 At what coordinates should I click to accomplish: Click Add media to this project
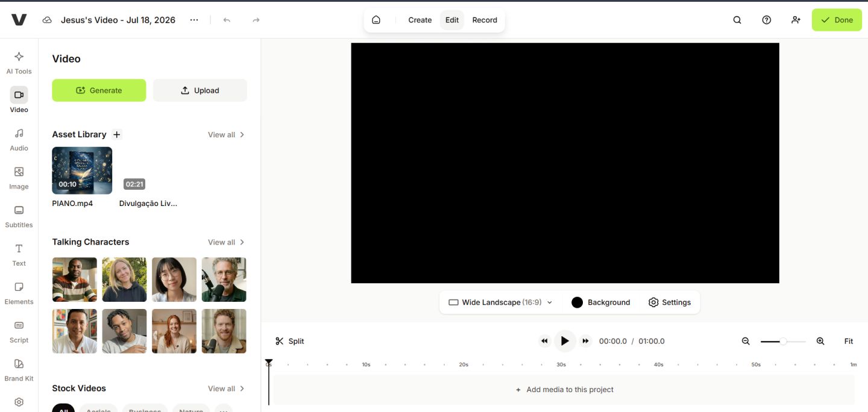(564, 390)
